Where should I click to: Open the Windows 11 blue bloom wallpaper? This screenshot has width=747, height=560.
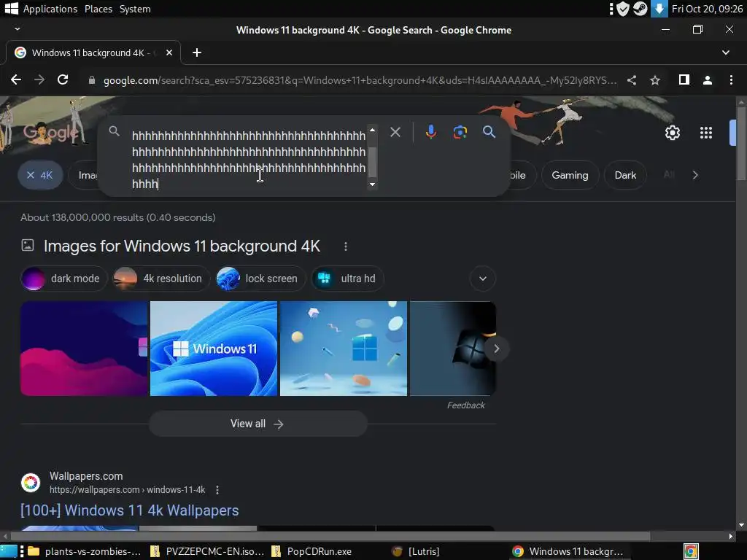pyautogui.click(x=214, y=348)
